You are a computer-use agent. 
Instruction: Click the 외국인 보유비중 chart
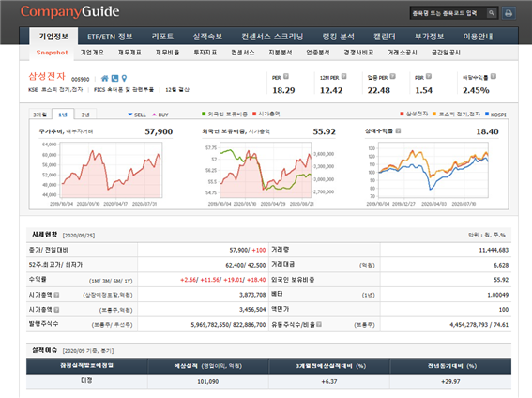(x=266, y=170)
